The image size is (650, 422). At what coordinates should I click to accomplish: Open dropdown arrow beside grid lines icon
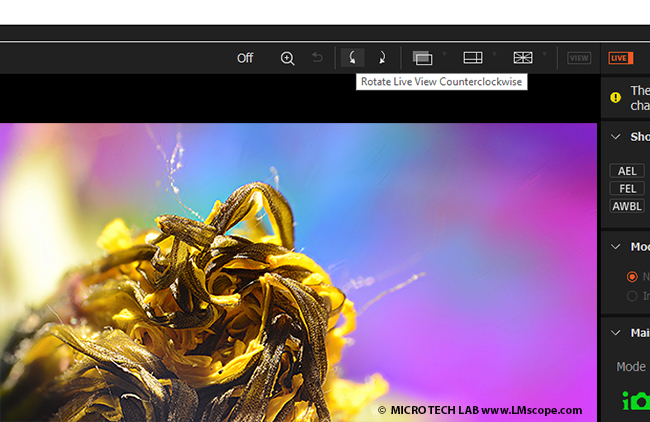(x=544, y=55)
